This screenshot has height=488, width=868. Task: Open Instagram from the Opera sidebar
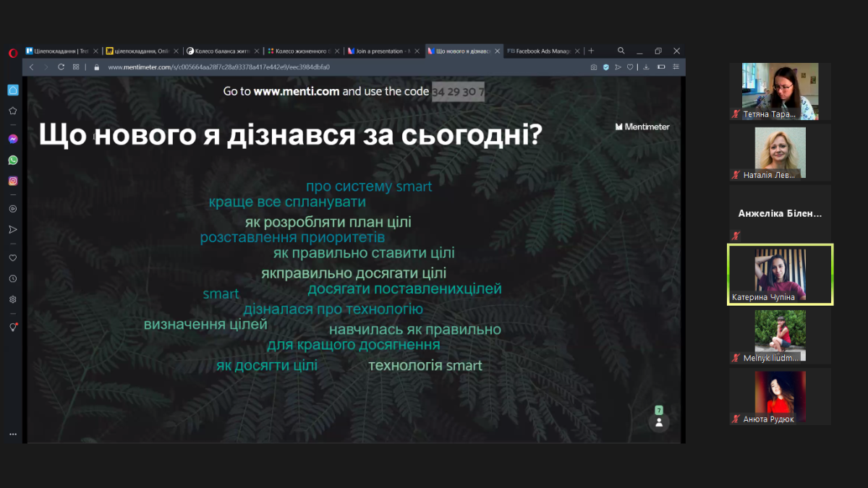pyautogui.click(x=13, y=181)
